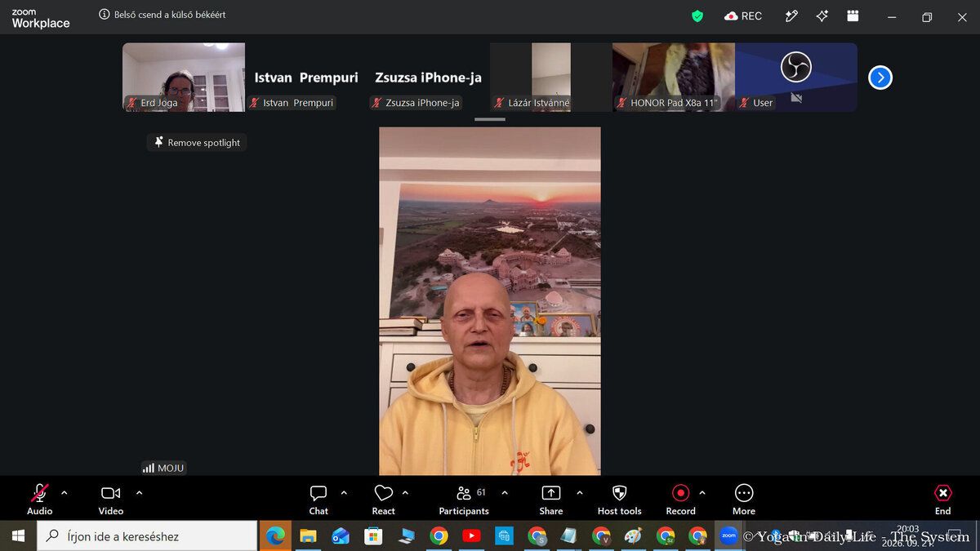Expand chat options arrow beside Chat

[x=344, y=492]
